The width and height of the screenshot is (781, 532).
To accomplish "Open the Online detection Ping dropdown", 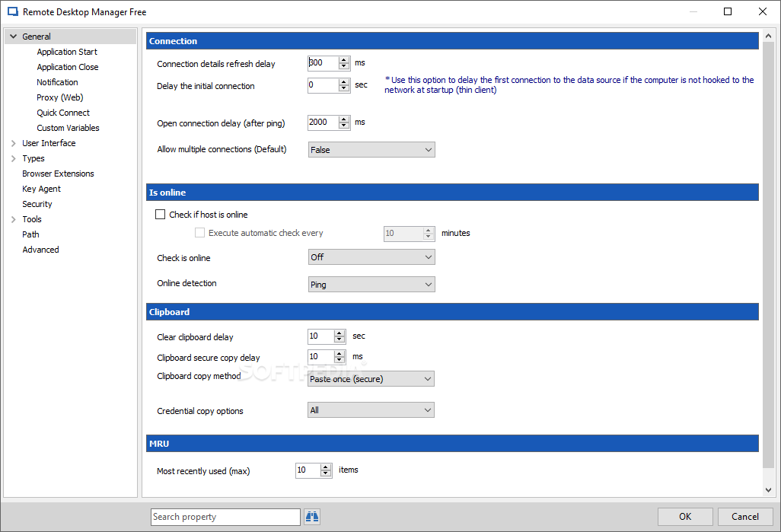I will (371, 285).
